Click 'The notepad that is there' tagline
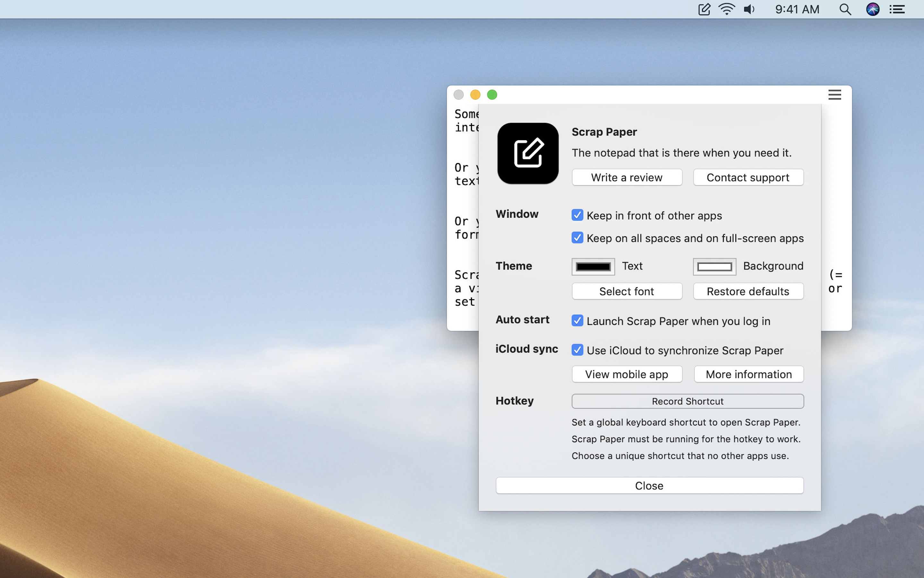 pos(681,153)
